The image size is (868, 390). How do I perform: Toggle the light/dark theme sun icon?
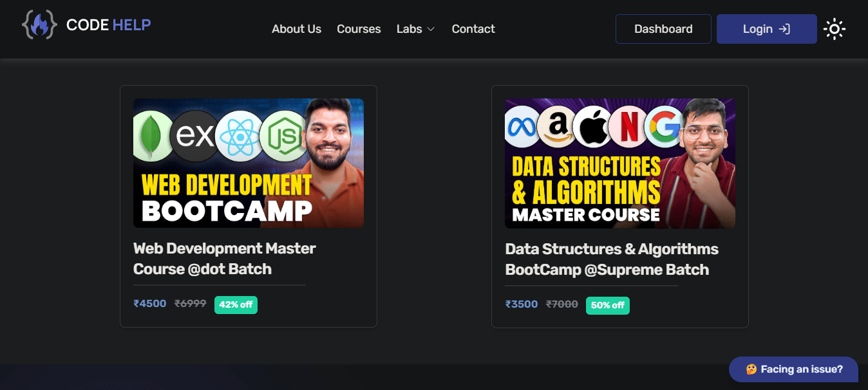pyautogui.click(x=835, y=29)
